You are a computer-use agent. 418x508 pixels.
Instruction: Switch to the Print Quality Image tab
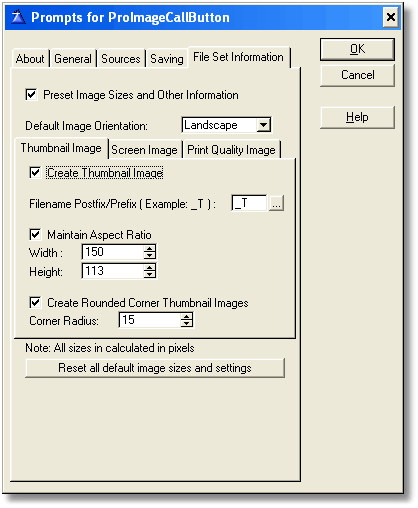point(231,150)
